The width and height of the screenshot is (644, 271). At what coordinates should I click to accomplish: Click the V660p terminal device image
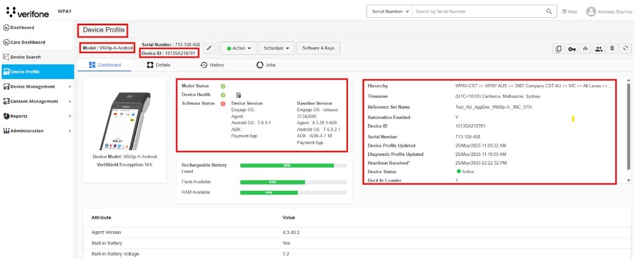click(x=124, y=121)
